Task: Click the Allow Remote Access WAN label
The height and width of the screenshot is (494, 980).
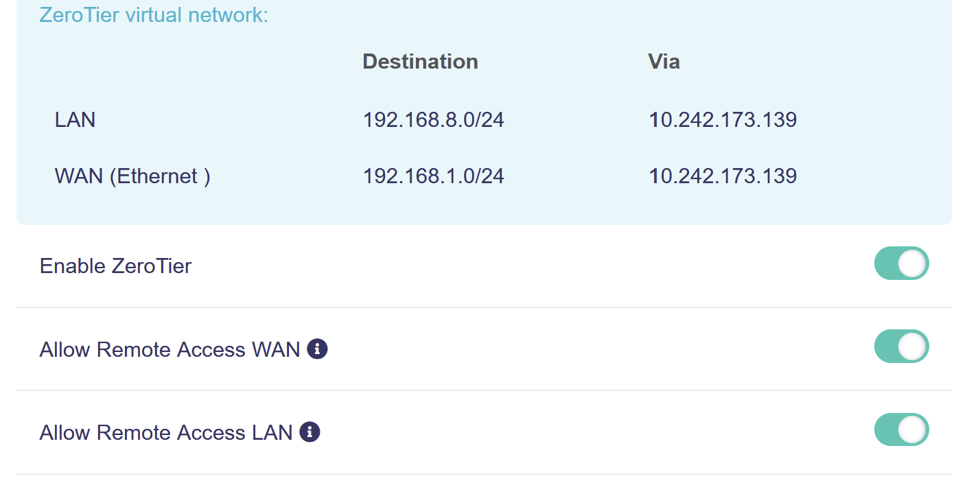Action: [170, 349]
